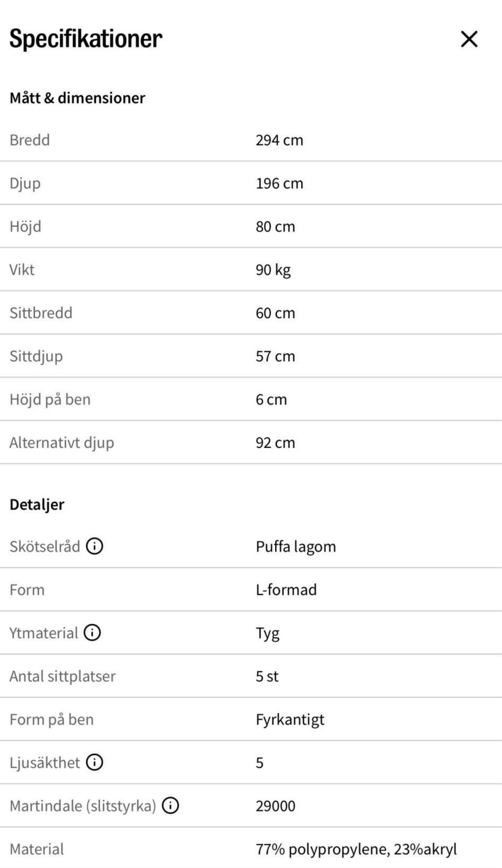Select the Mått & dimensioner section title
The width and height of the screenshot is (502, 868).
click(77, 98)
